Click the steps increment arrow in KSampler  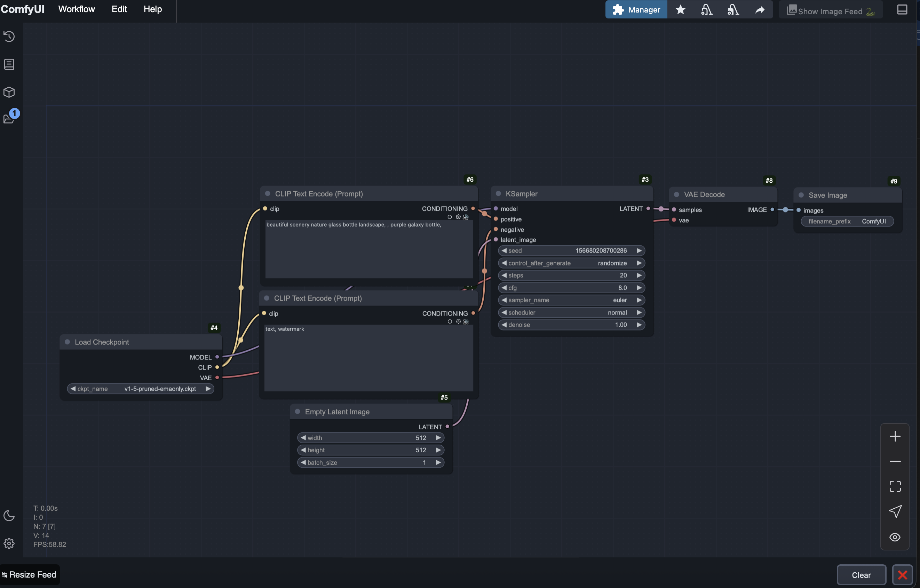(639, 276)
